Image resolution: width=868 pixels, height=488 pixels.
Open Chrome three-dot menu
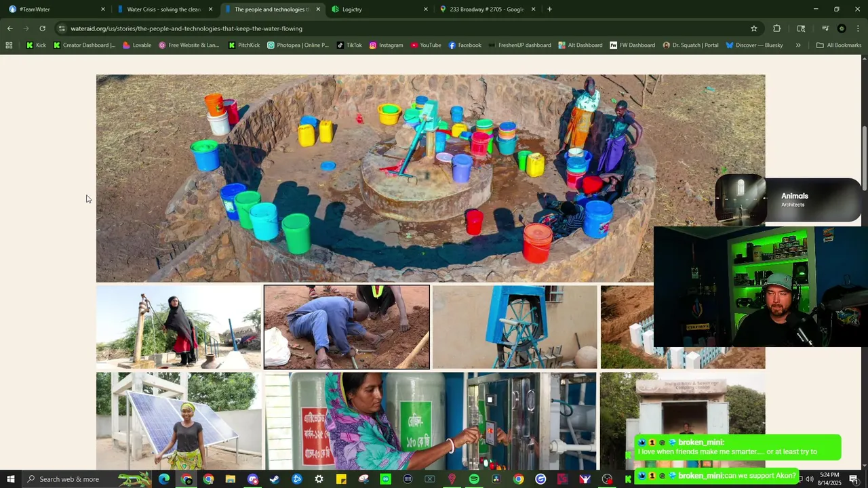(858, 28)
